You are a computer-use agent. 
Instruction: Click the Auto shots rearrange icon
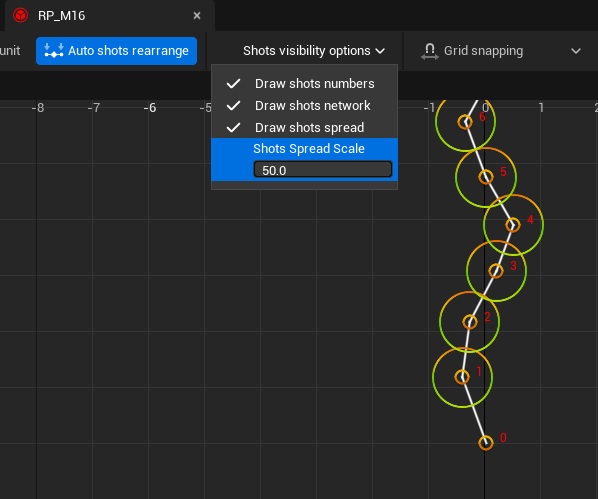[53, 51]
